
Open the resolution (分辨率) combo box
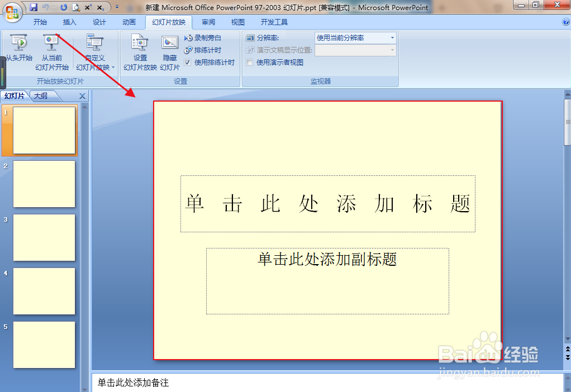(x=355, y=38)
